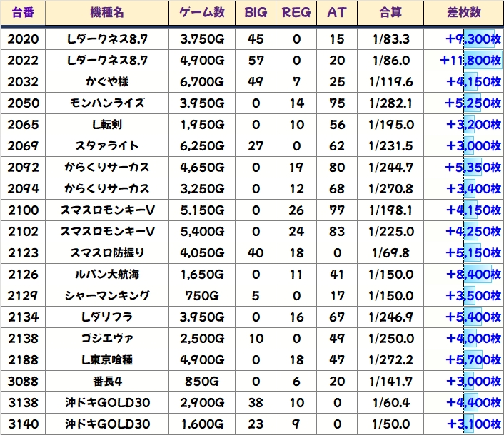Viewport: 504px width, 435px height.
Task: Click the 1/119.6 combined probability
Action: [x=391, y=81]
